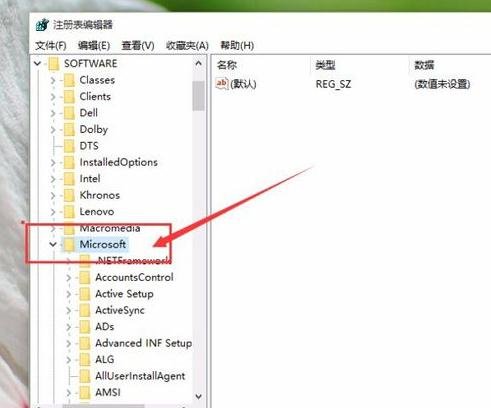This screenshot has width=491, height=408.
Task: Click the tree scrollbar down arrow
Action: pos(199,396)
